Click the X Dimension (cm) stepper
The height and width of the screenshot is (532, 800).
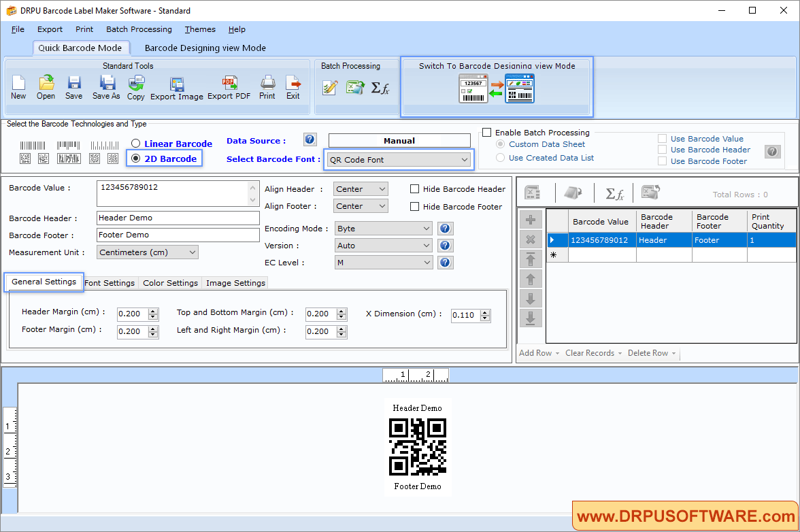[485, 315]
